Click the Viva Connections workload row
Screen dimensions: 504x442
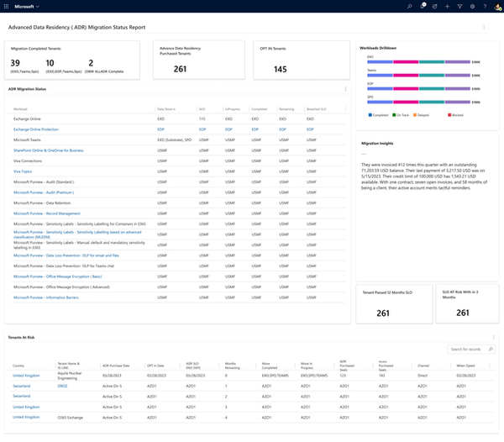pyautogui.click(x=179, y=161)
